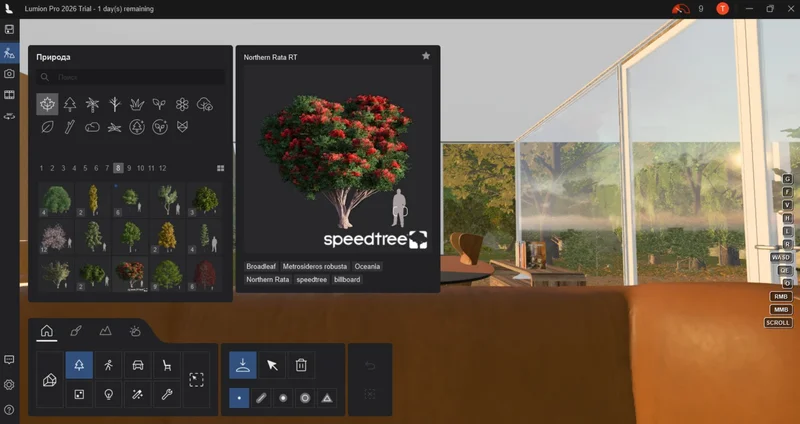Screen dimensions: 800x424
Task: Open Movie mode via the filmstrip icon
Action: pos(9,95)
